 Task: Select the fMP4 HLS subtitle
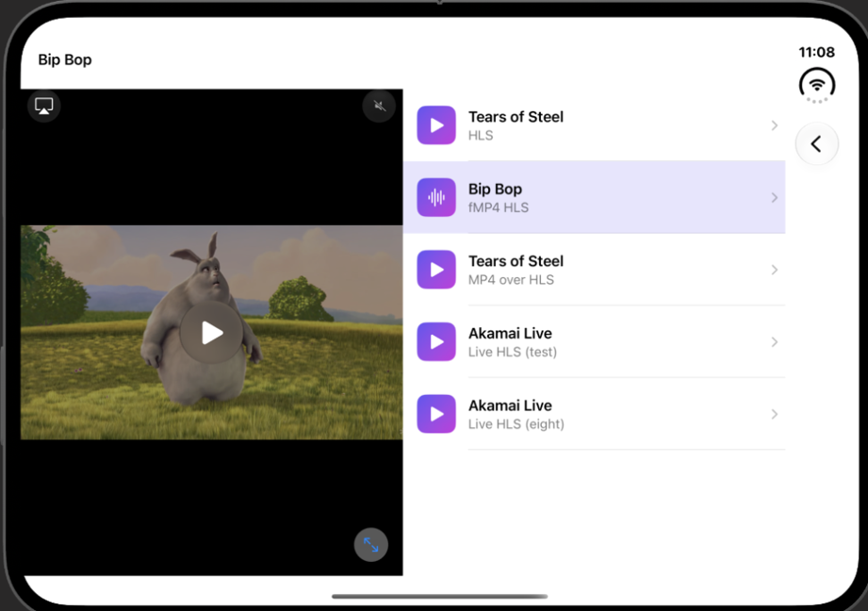click(x=499, y=207)
